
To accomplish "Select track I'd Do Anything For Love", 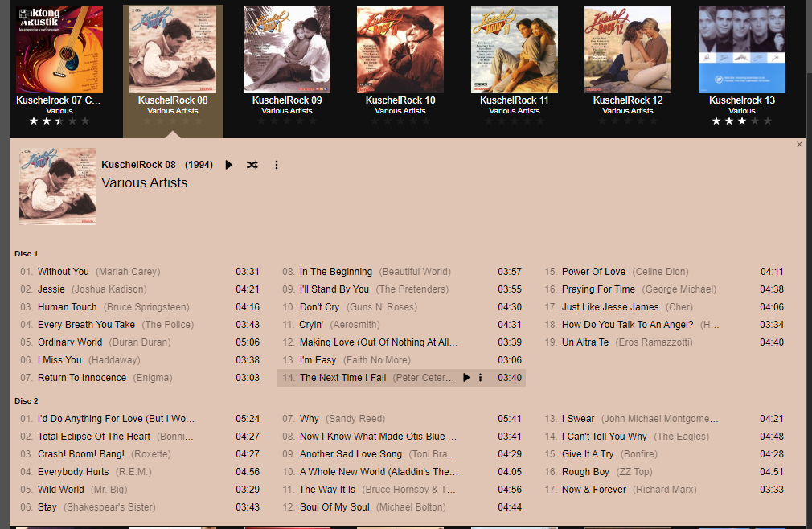I will (139, 419).
